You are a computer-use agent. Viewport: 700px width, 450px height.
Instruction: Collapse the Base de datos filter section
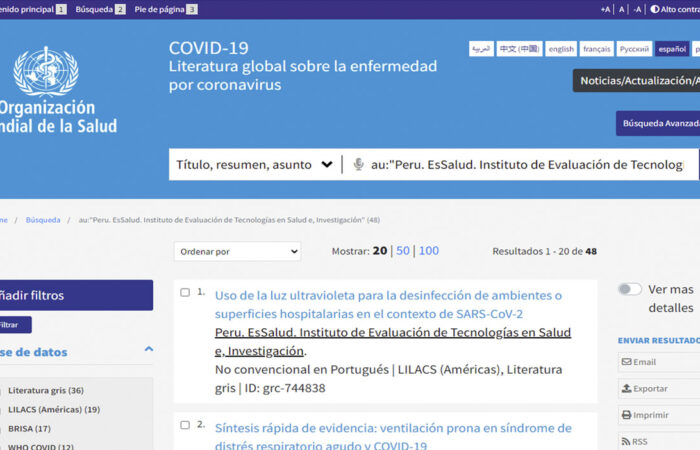pos(149,349)
